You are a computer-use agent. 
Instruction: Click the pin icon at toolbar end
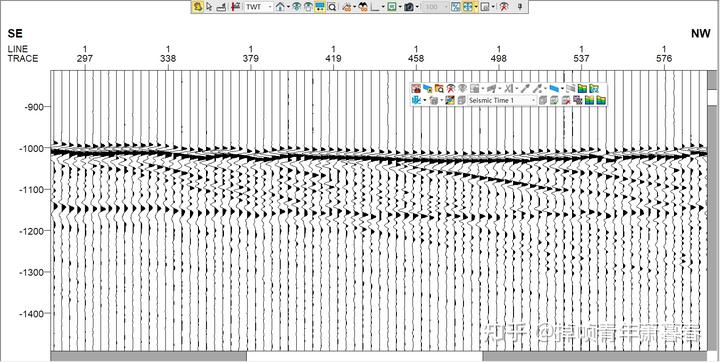[520, 7]
